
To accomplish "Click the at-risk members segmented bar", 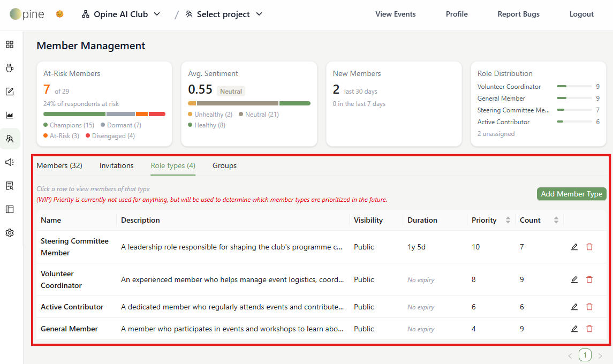I will 104,114.
